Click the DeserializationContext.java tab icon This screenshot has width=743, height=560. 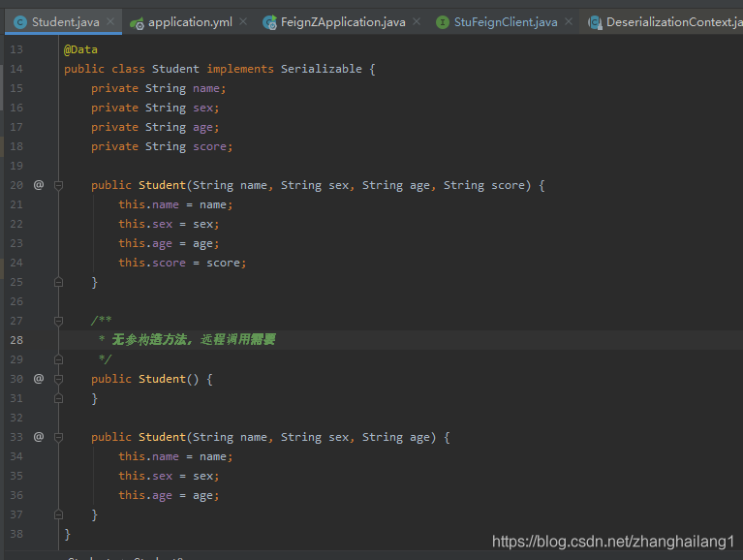pyautogui.click(x=595, y=21)
